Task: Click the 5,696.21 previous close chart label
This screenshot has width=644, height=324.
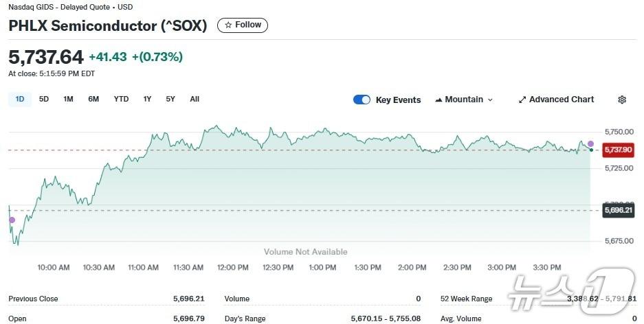Action: 617,210
